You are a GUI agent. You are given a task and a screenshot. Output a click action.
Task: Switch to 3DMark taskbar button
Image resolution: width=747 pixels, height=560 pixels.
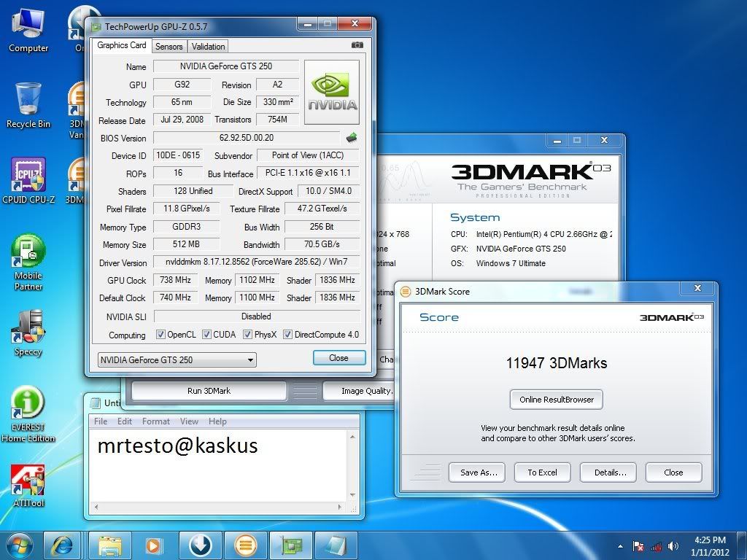click(245, 545)
